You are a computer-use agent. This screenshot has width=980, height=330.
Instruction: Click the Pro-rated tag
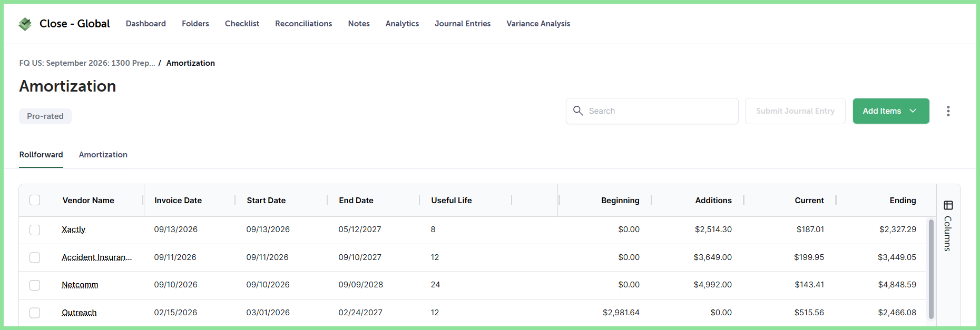tap(45, 116)
